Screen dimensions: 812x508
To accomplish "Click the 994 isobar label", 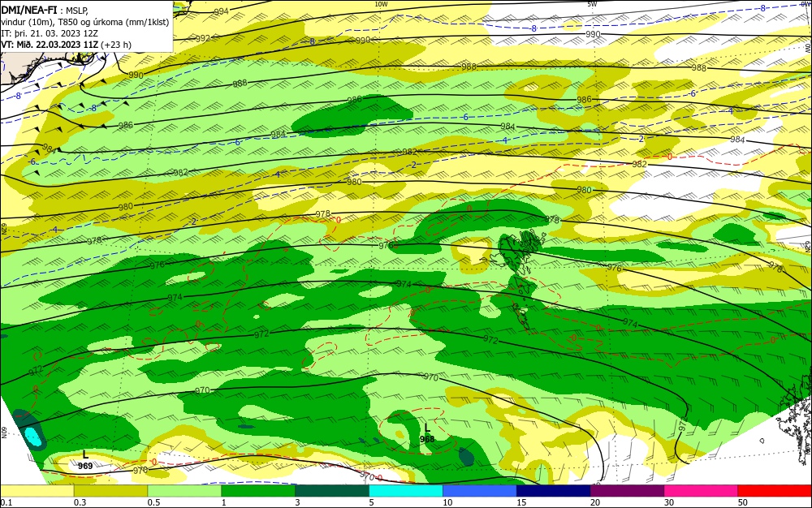I will pos(221,11).
